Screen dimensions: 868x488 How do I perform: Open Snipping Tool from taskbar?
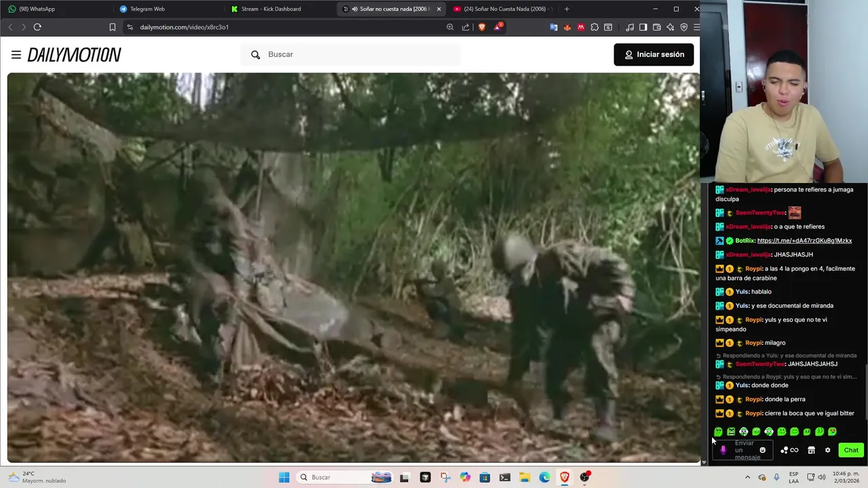tap(445, 477)
